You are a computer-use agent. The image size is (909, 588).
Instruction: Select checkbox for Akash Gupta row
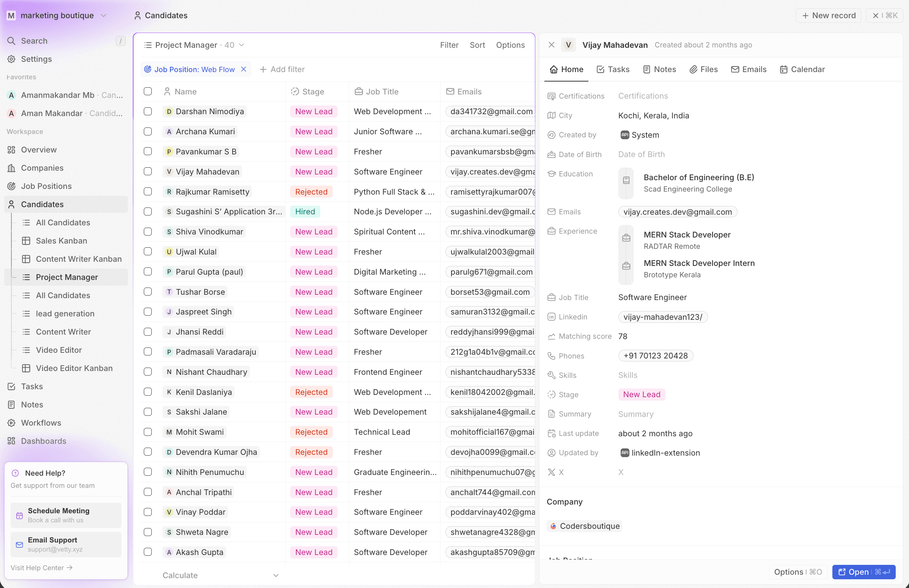pos(148,552)
